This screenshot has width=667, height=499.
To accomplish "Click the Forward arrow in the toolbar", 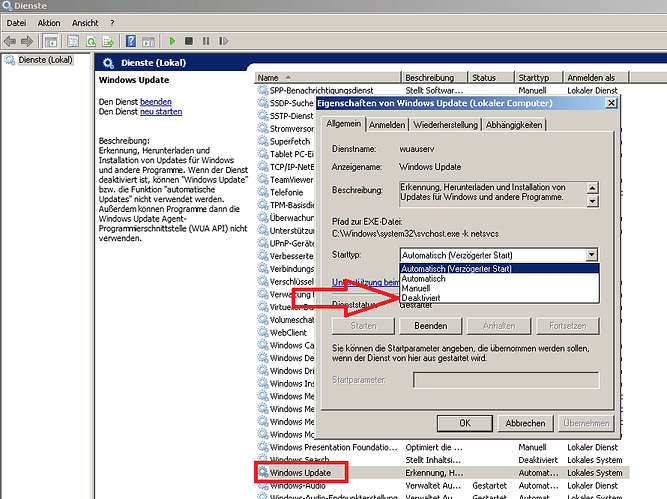I will (x=27, y=41).
